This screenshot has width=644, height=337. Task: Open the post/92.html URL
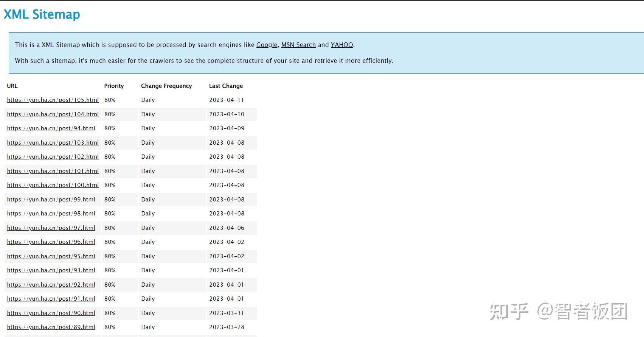click(x=51, y=285)
